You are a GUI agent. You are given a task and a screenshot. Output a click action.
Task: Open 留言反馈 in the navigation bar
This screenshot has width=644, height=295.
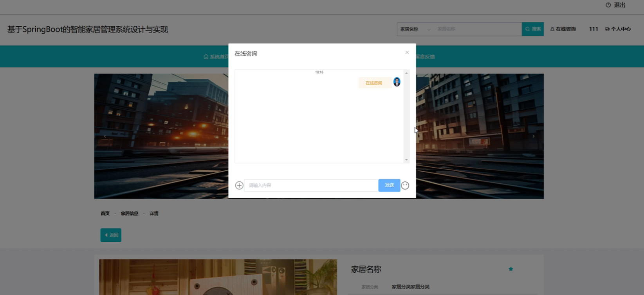(x=425, y=57)
